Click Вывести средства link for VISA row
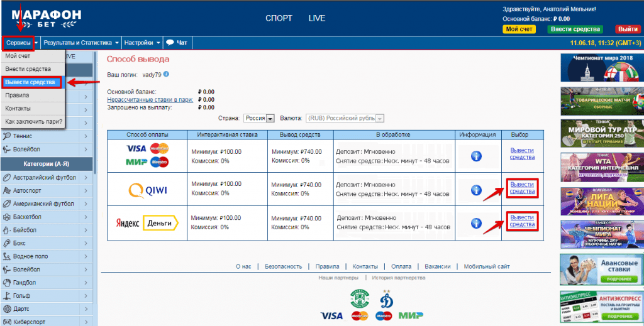The image size is (644, 326). 523,154
